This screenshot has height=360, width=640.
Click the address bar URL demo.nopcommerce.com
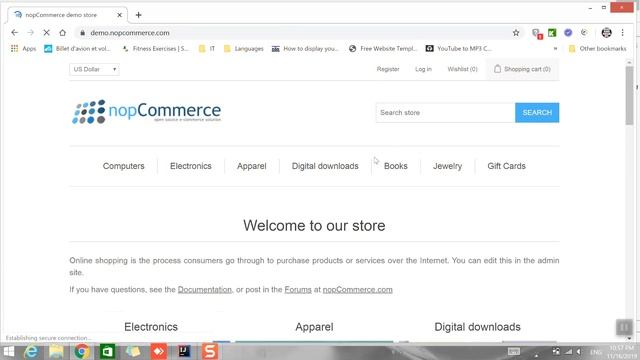pyautogui.click(x=130, y=33)
